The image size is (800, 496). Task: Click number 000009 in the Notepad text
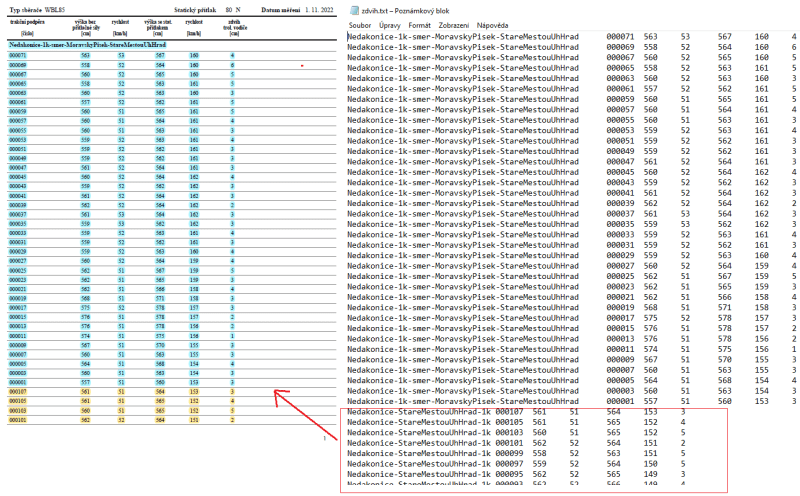point(620,359)
